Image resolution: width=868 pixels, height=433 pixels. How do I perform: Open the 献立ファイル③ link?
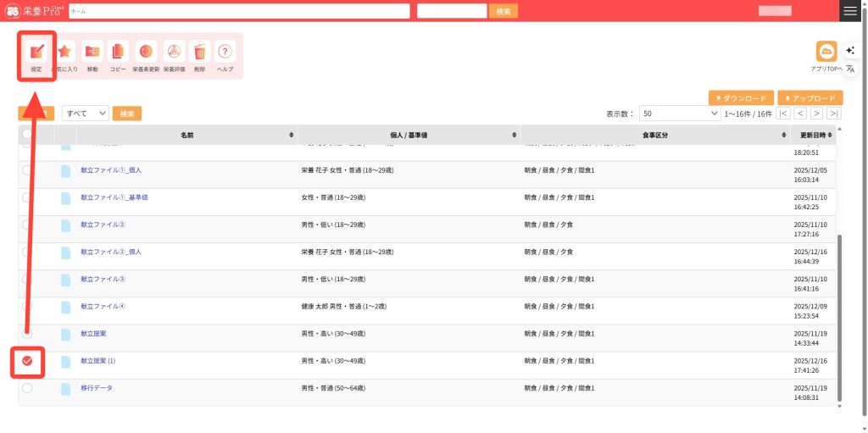tap(103, 279)
